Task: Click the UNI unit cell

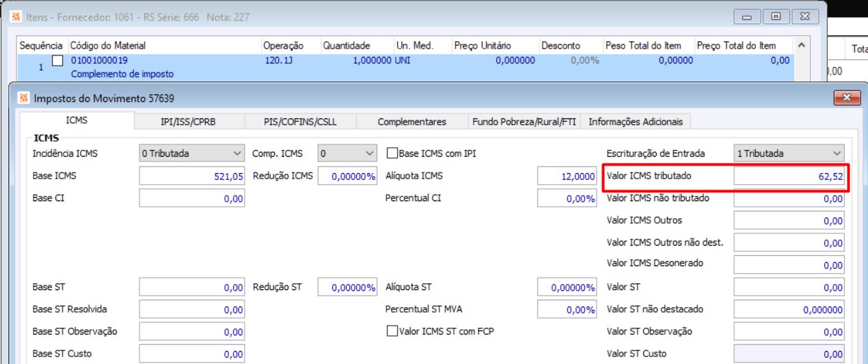Action: (404, 60)
